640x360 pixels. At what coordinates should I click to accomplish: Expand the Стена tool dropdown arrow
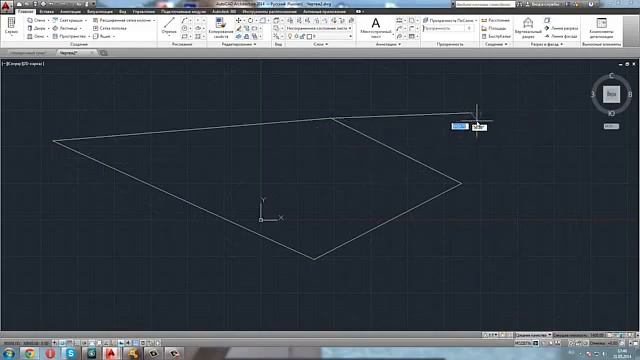pos(48,20)
